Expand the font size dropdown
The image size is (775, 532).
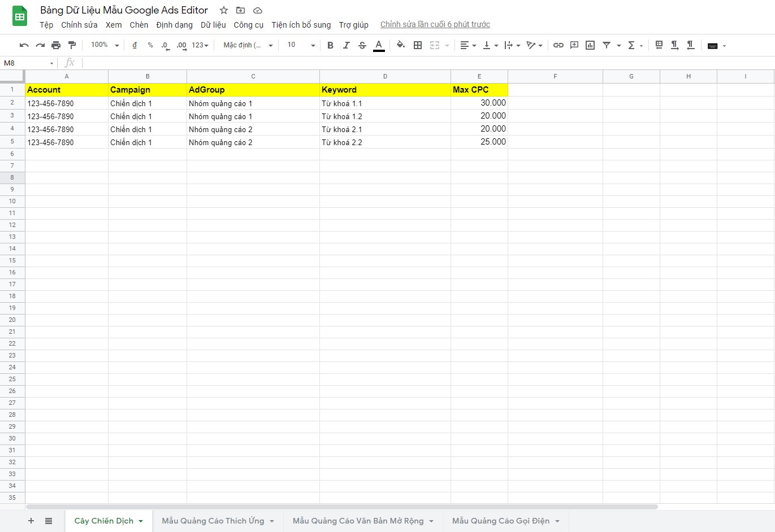pyautogui.click(x=301, y=45)
